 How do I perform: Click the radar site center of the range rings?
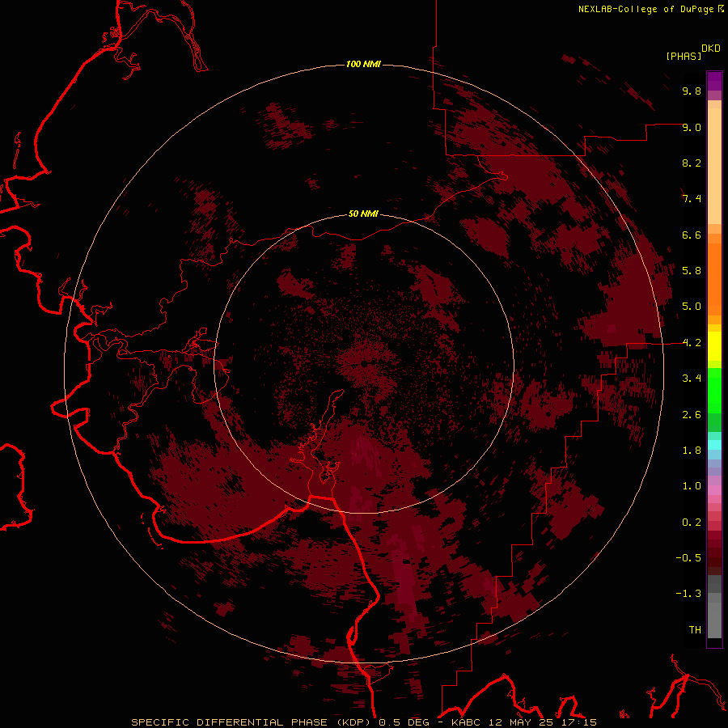364,364
